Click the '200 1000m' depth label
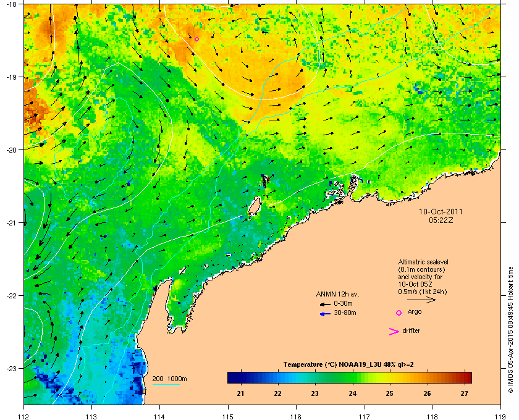 (169, 379)
